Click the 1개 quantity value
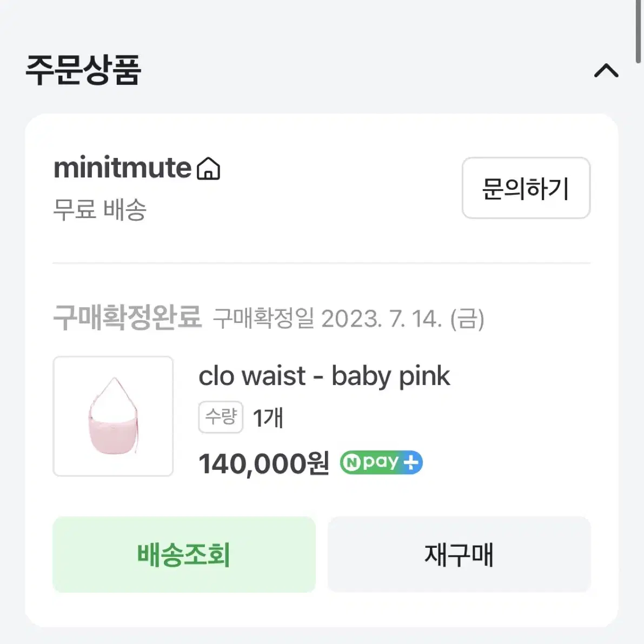 tap(268, 417)
